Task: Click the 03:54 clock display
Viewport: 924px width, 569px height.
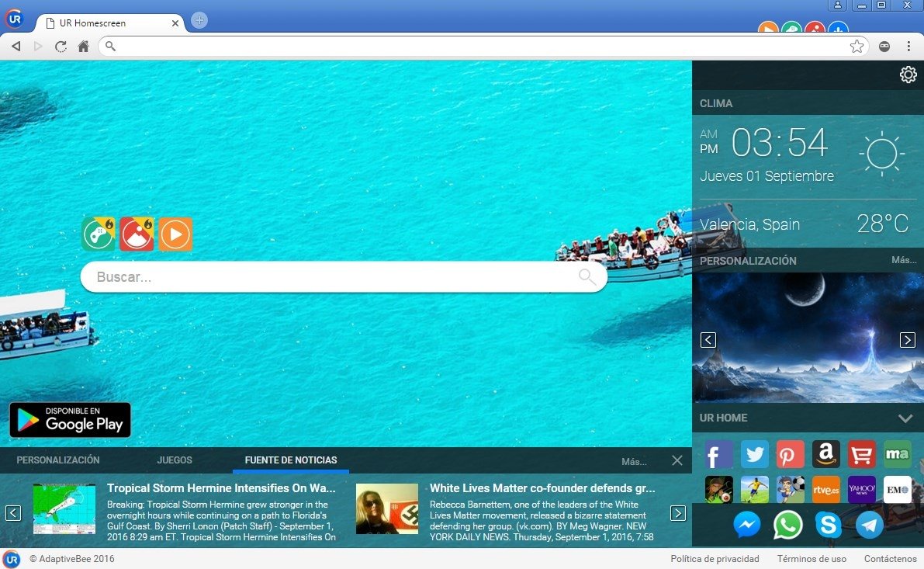Action: coord(780,143)
